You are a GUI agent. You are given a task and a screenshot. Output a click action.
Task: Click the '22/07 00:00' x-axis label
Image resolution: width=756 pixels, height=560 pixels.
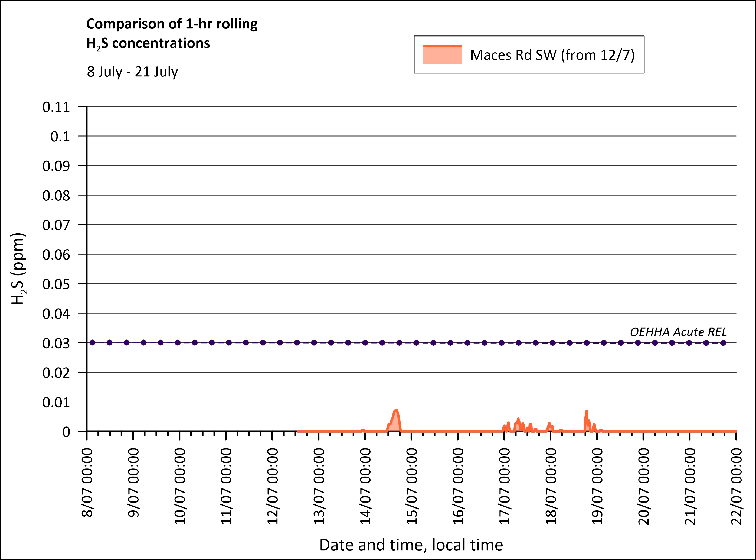click(x=737, y=486)
